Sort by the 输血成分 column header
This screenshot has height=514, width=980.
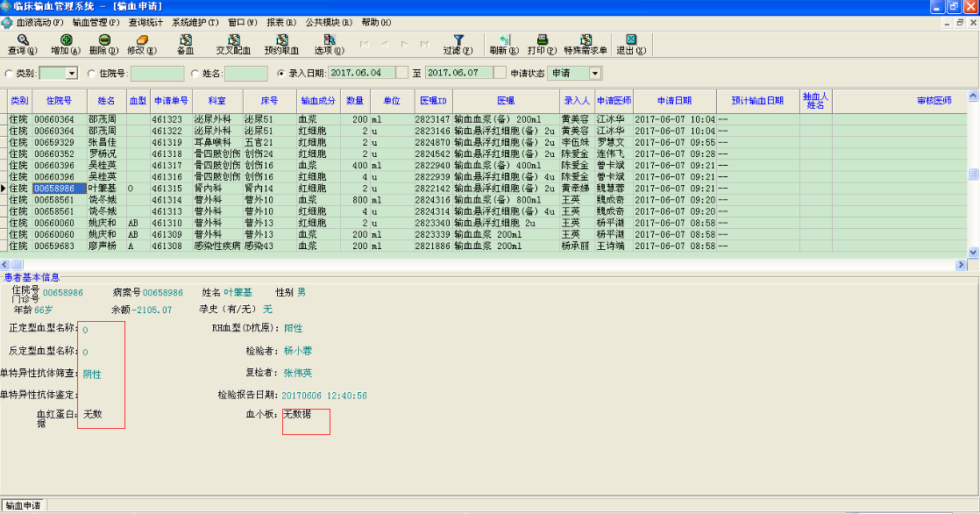(318, 101)
